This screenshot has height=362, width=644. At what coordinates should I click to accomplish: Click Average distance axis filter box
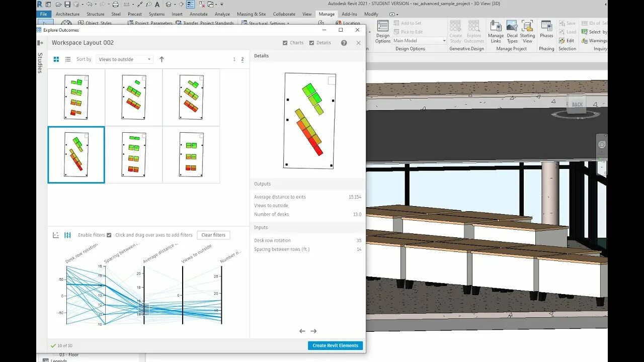coord(144,309)
